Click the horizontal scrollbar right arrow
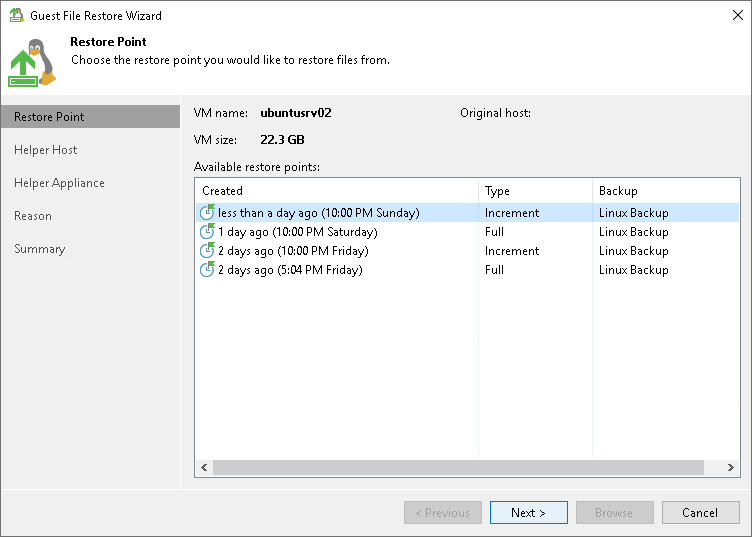The image size is (752, 537). click(731, 467)
